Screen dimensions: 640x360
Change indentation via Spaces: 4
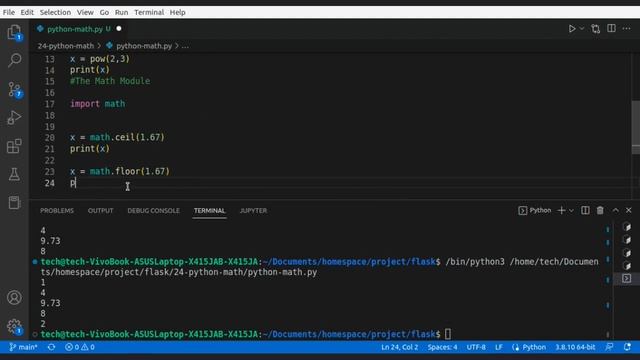442,347
